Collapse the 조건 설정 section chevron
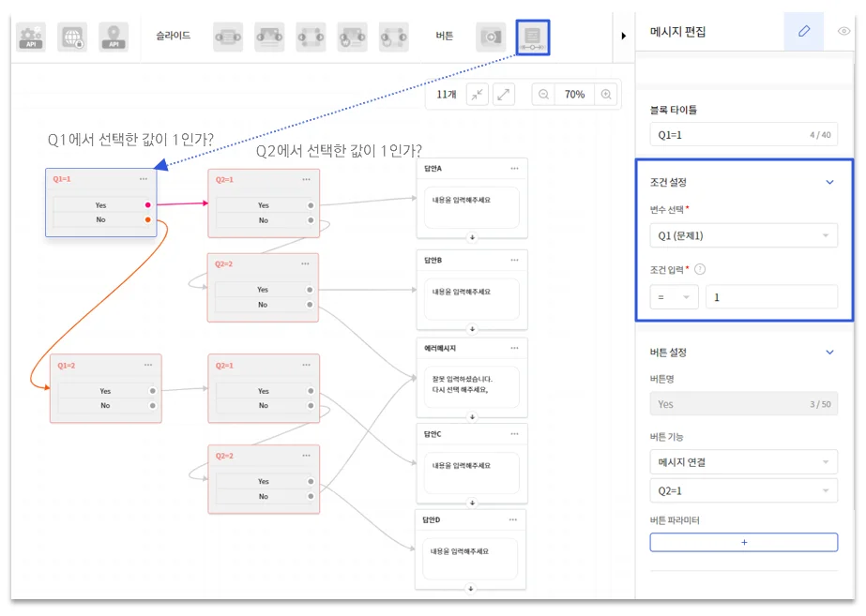 pos(828,182)
